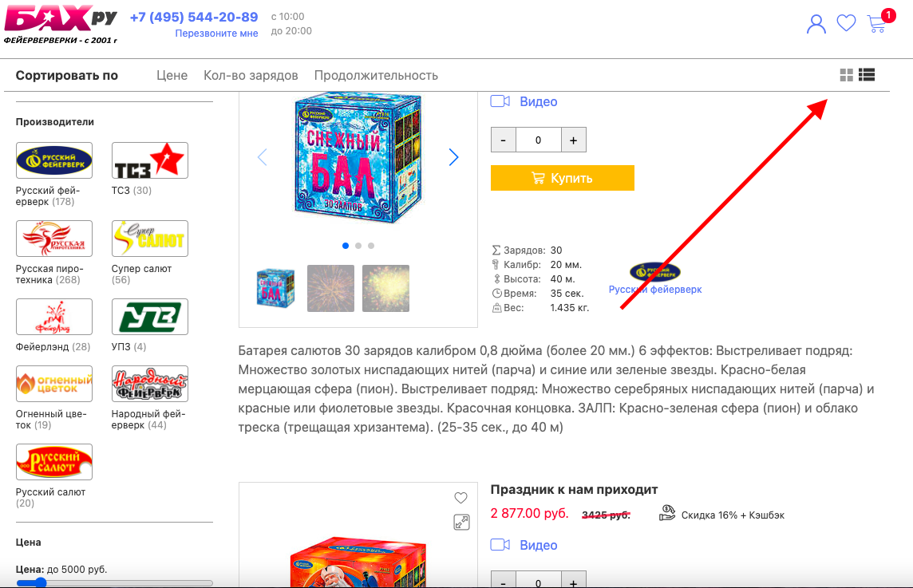Click the Перезвоните мне link

click(x=216, y=34)
